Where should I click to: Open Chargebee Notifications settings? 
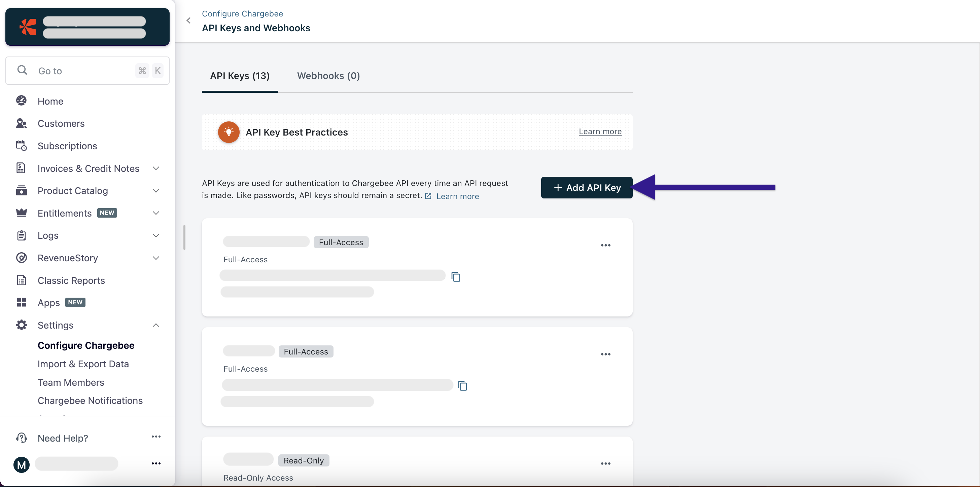(90, 400)
